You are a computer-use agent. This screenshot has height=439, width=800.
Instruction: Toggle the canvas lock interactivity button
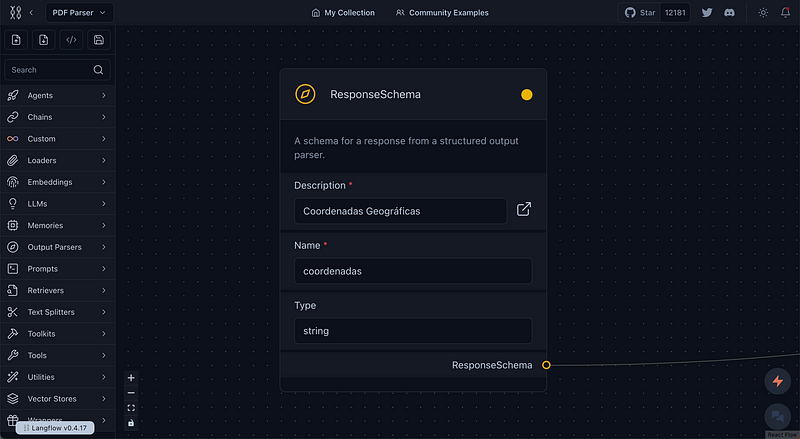(x=131, y=423)
